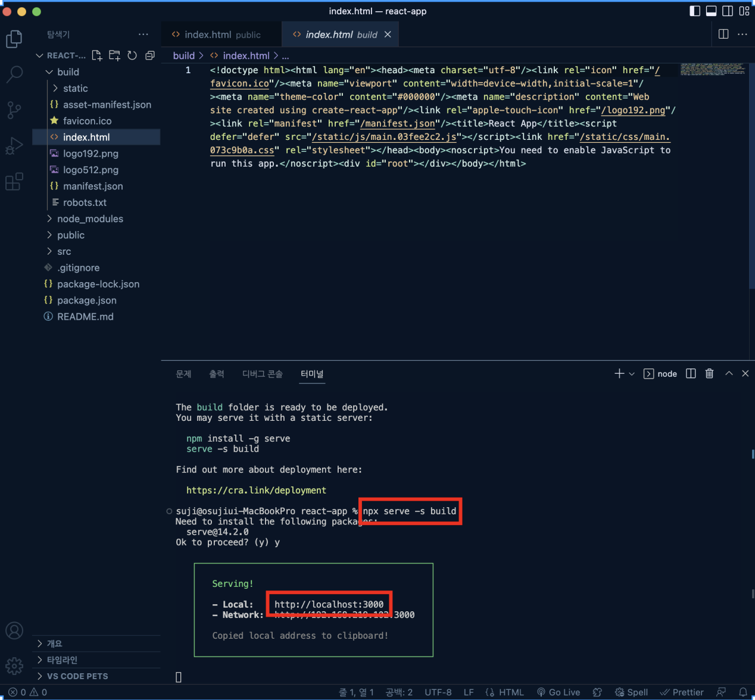Split the editor to the right

pyautogui.click(x=723, y=34)
